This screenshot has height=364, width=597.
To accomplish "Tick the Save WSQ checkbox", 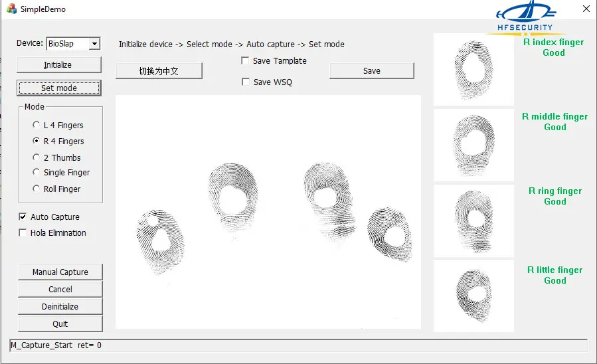I will pyautogui.click(x=246, y=82).
